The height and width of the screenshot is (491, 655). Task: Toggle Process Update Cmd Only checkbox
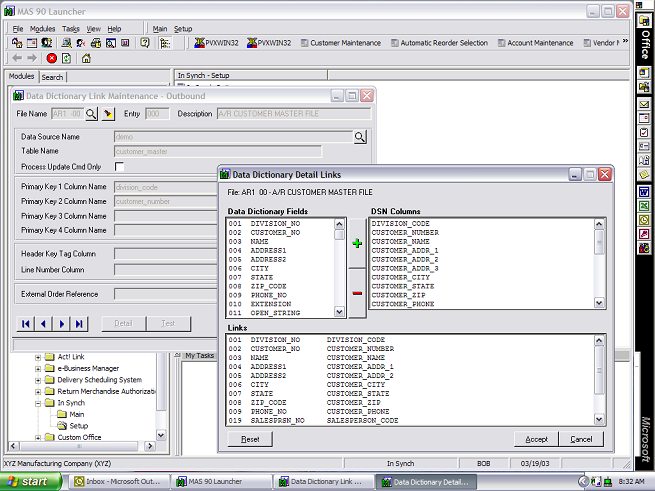(119, 166)
